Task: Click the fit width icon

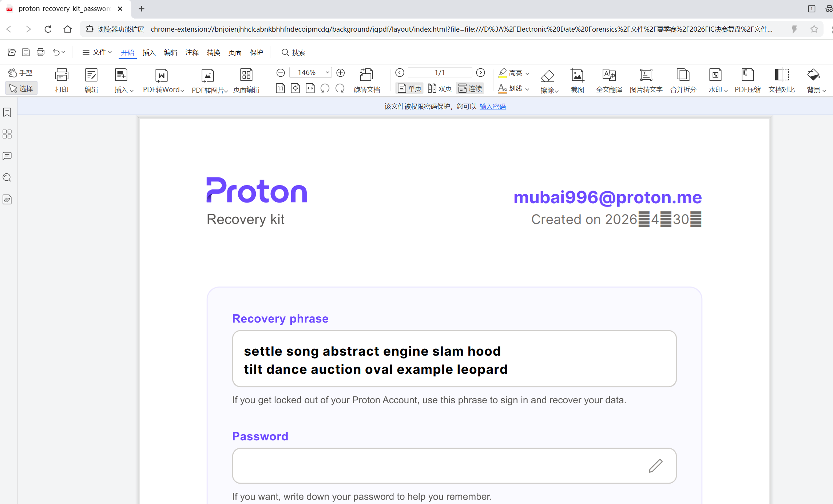Action: click(310, 88)
